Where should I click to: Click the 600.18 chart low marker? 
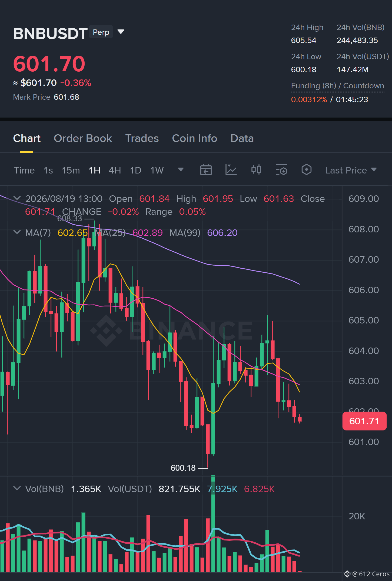(x=183, y=468)
